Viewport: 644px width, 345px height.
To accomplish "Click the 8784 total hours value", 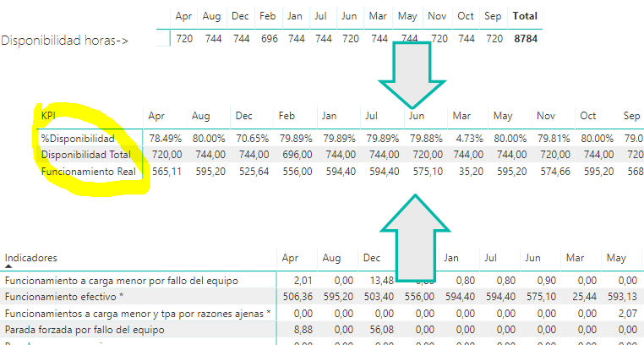I will click(x=526, y=39).
